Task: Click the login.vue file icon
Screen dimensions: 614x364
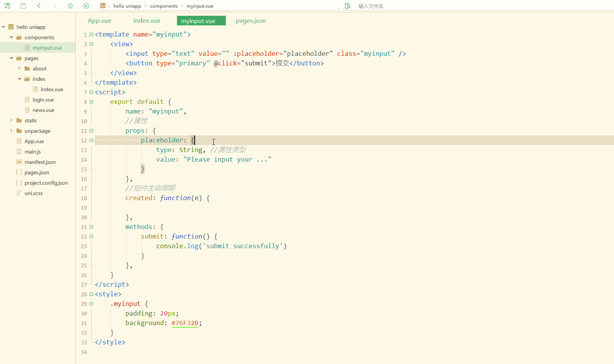Action: click(x=27, y=100)
